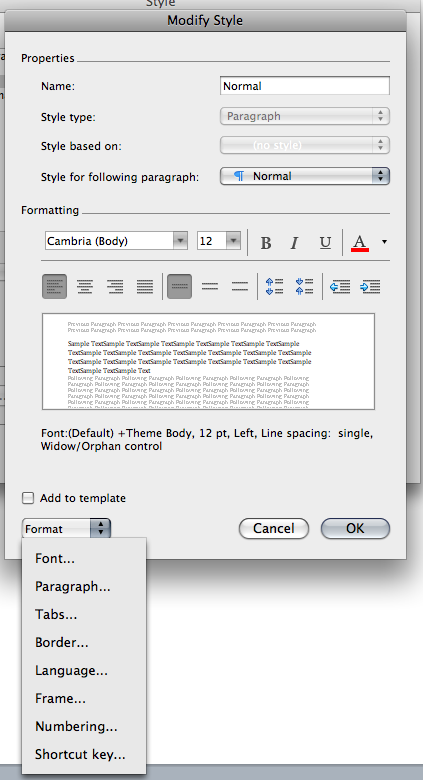Increase indent icon
This screenshot has height=780, width=423.
(370, 287)
